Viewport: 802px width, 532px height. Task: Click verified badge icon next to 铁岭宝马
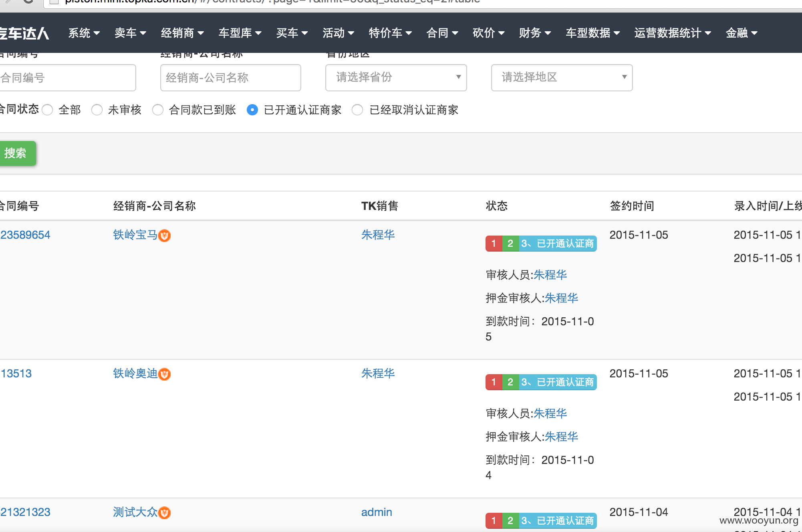coord(164,236)
